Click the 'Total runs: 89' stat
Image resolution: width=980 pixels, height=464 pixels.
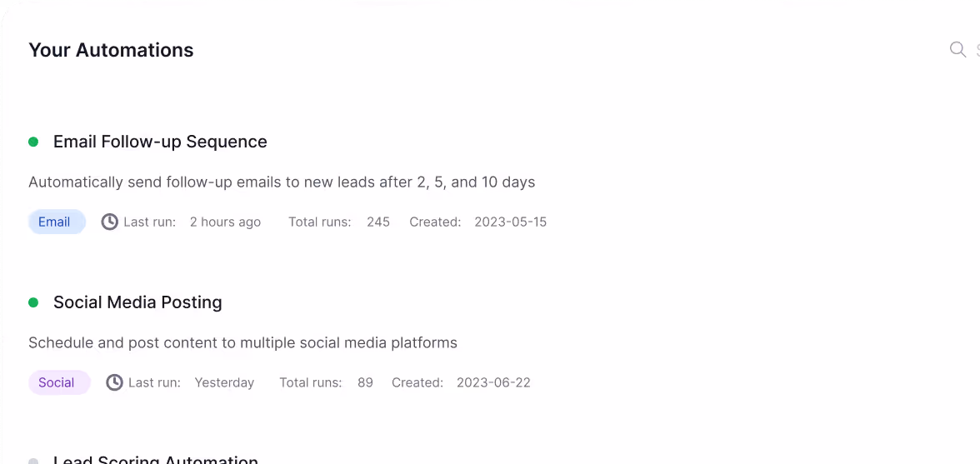[x=327, y=382]
